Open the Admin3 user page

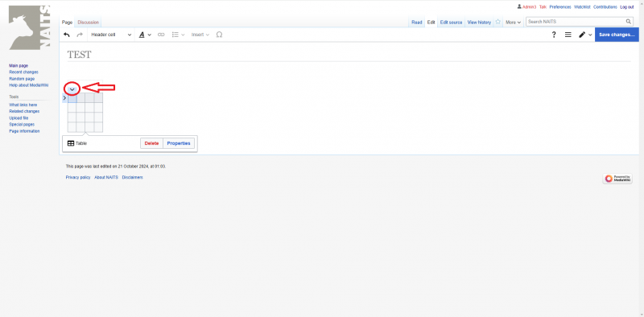click(x=529, y=7)
